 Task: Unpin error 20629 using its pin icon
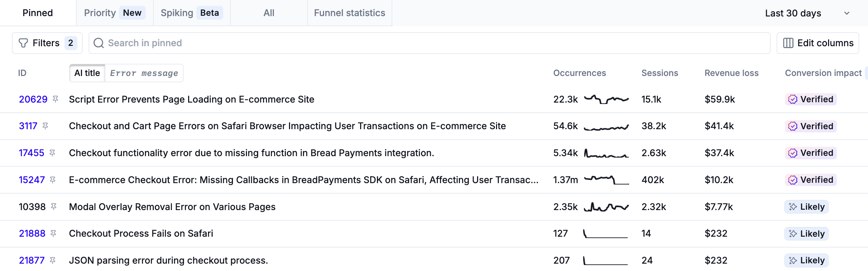tap(55, 99)
